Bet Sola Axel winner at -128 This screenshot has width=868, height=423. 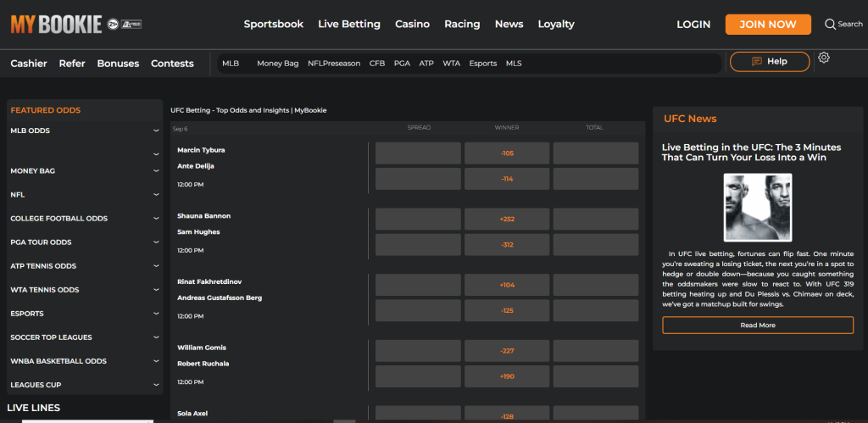pos(507,415)
